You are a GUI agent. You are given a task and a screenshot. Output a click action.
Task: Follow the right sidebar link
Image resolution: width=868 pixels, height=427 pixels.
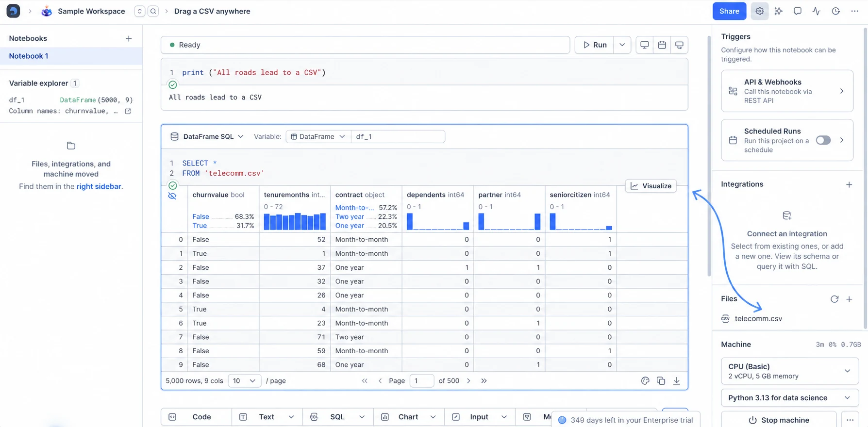pos(99,186)
